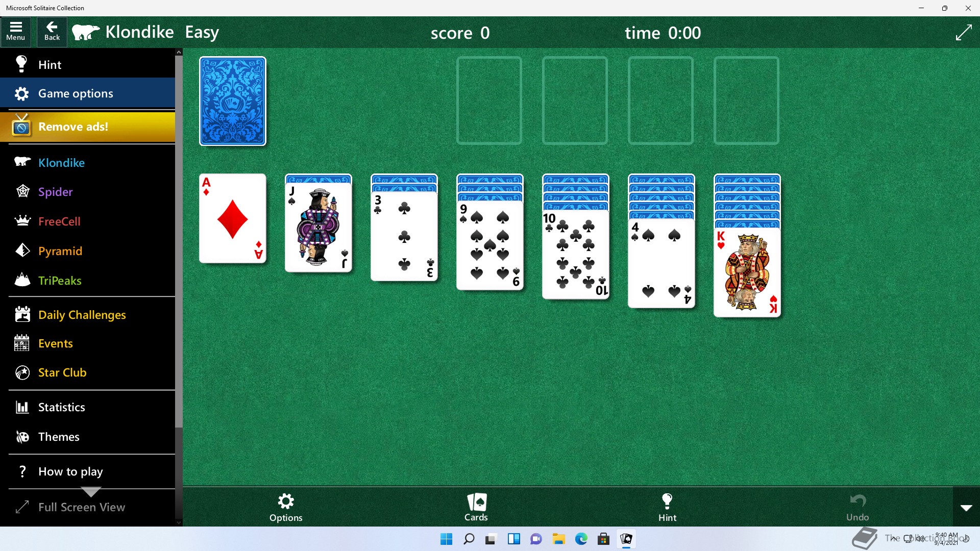Image resolution: width=980 pixels, height=551 pixels.
Task: Click sidebar scroll up arrow
Action: [179, 52]
